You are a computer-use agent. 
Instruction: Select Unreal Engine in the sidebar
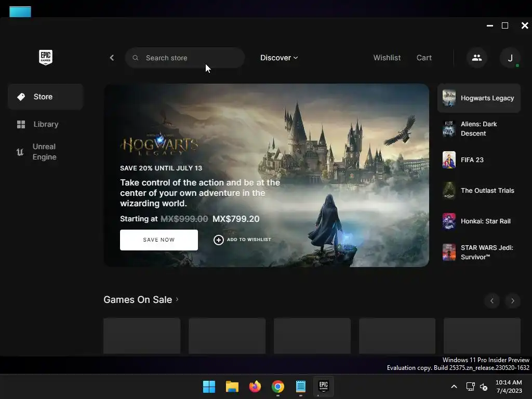pyautogui.click(x=46, y=152)
